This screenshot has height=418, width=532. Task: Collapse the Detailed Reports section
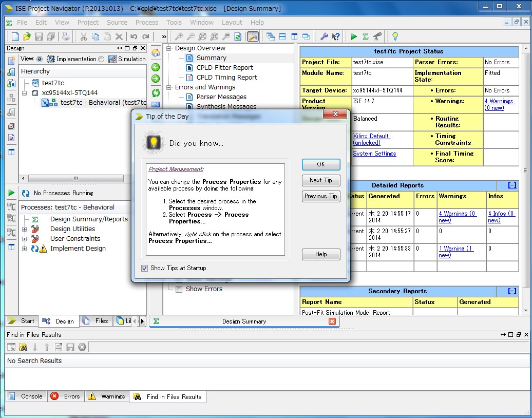point(512,185)
